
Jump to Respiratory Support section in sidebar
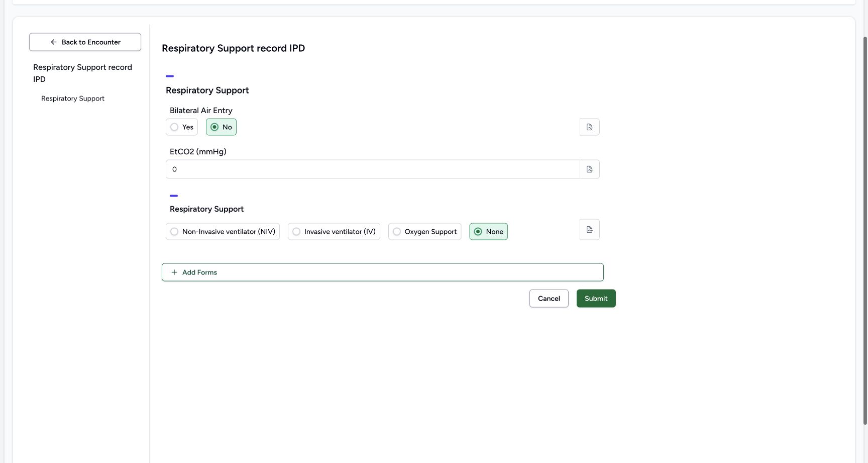pos(73,99)
